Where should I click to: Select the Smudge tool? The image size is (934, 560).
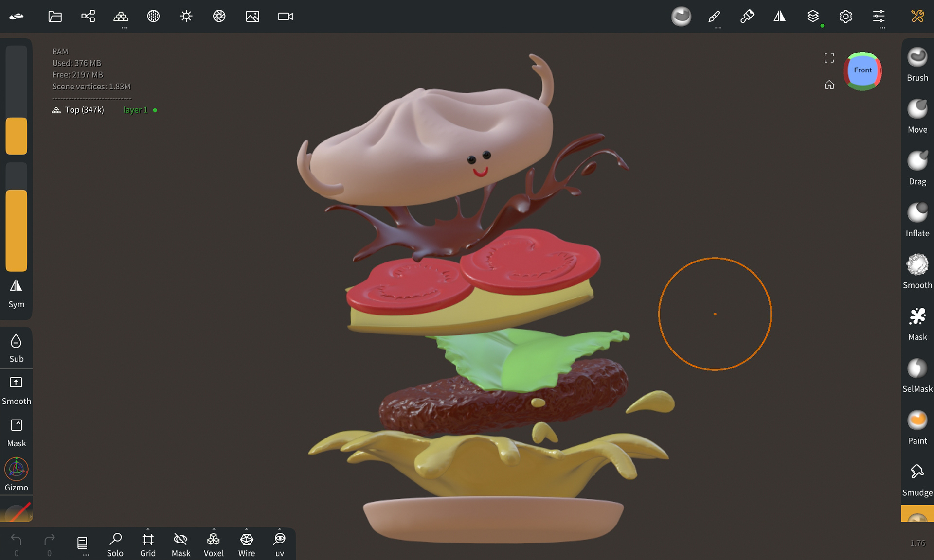click(917, 479)
